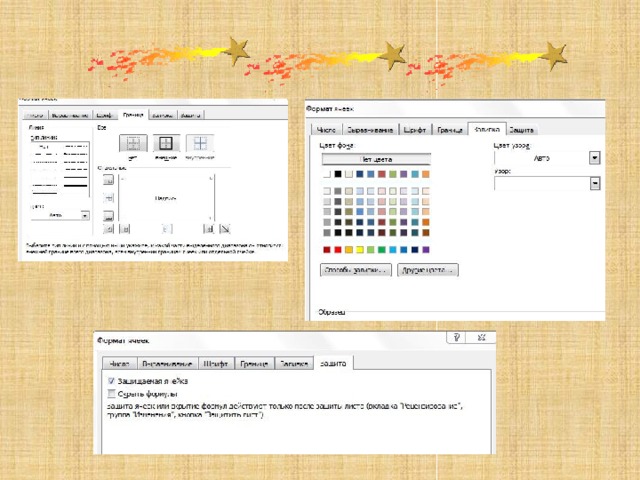Screen dimensions: 640x480
Task: Click the 'Нет' no-border preset icon
Action: point(132,144)
